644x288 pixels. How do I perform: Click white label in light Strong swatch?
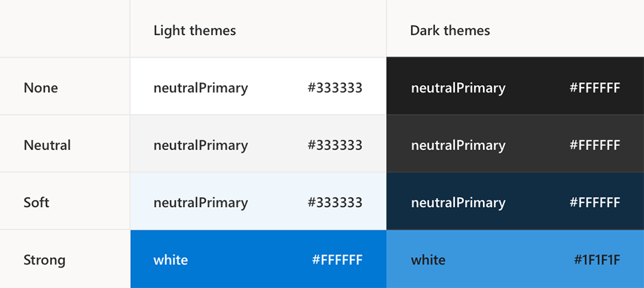tap(171, 260)
